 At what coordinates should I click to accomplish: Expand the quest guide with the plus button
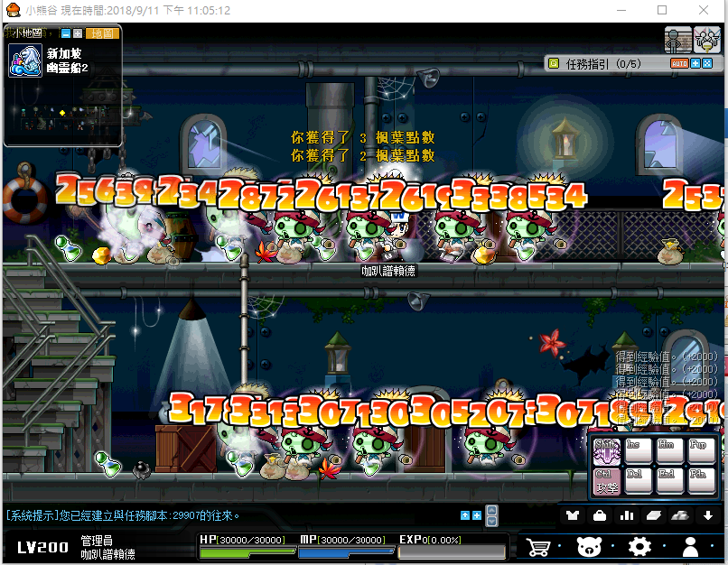[x=695, y=63]
